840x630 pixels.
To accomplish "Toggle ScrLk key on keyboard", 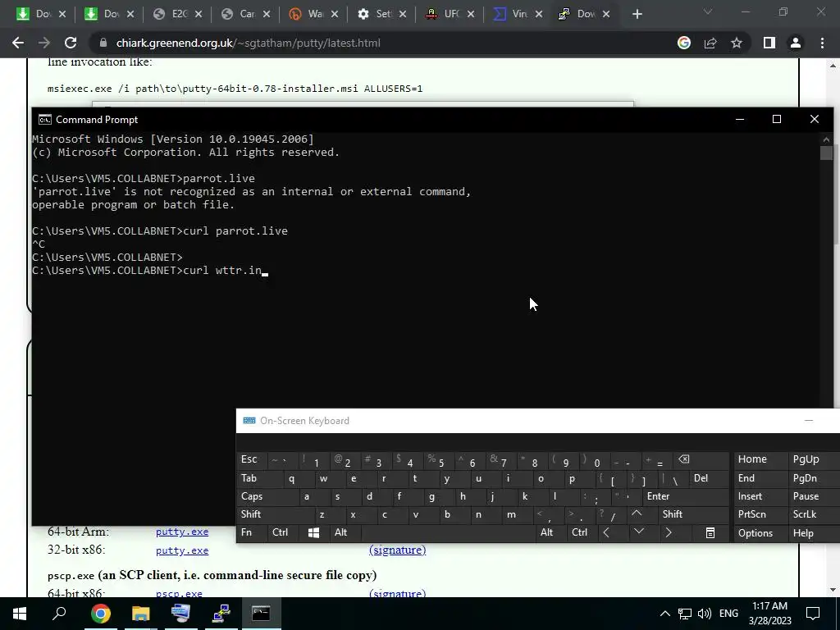I will pos(812,514).
